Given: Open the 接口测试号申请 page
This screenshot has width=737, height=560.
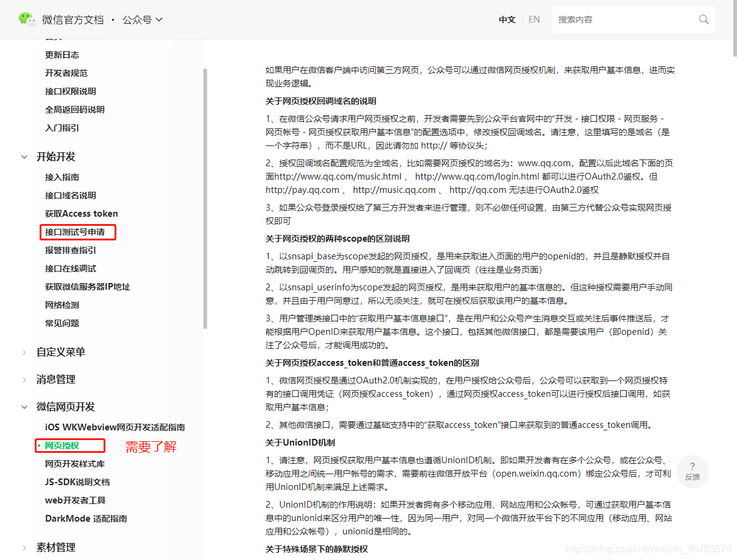Looking at the screenshot, I should click(75, 232).
